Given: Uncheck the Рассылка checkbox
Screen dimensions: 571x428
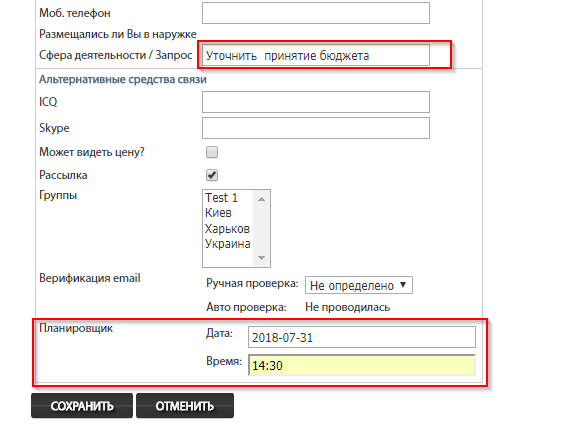Looking at the screenshot, I should 212,175.
